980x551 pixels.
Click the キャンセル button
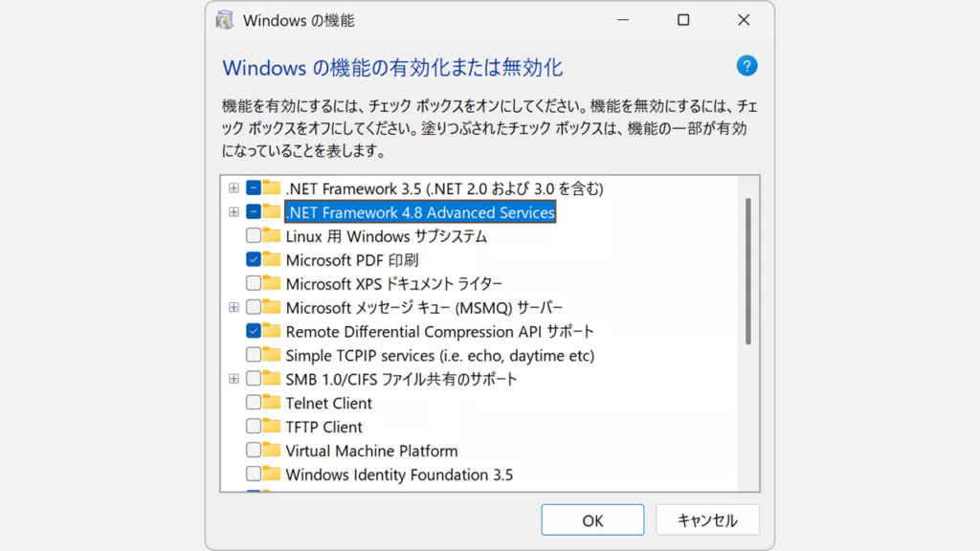click(x=707, y=520)
